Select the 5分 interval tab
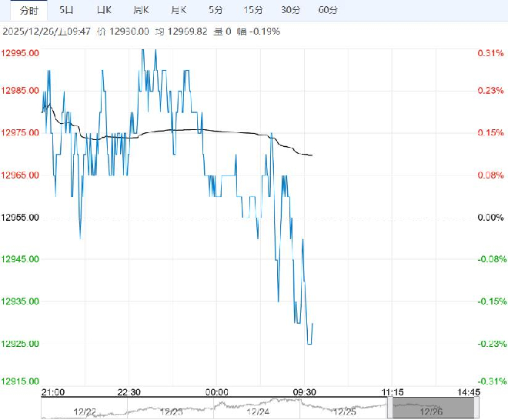 [x=216, y=10]
